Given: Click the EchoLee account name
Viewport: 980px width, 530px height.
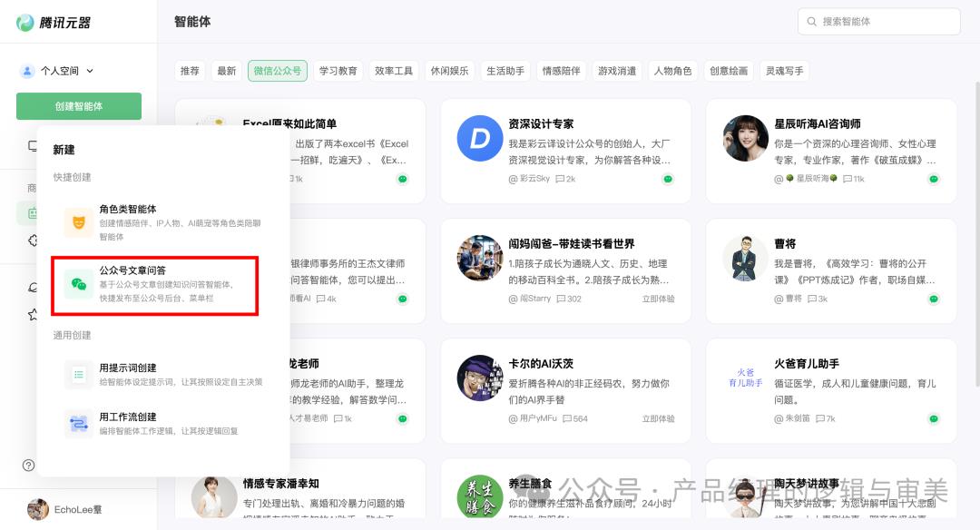Looking at the screenshot, I should [x=78, y=509].
